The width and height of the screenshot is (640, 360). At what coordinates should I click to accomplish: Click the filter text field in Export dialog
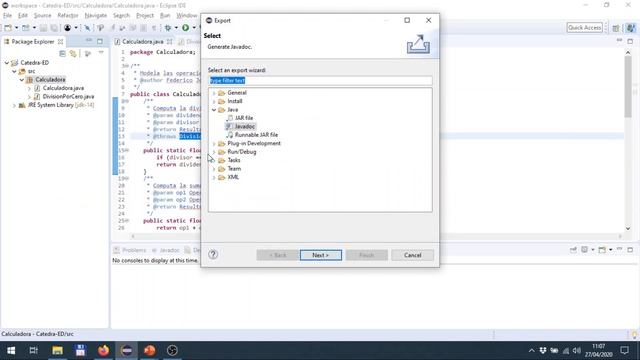320,80
